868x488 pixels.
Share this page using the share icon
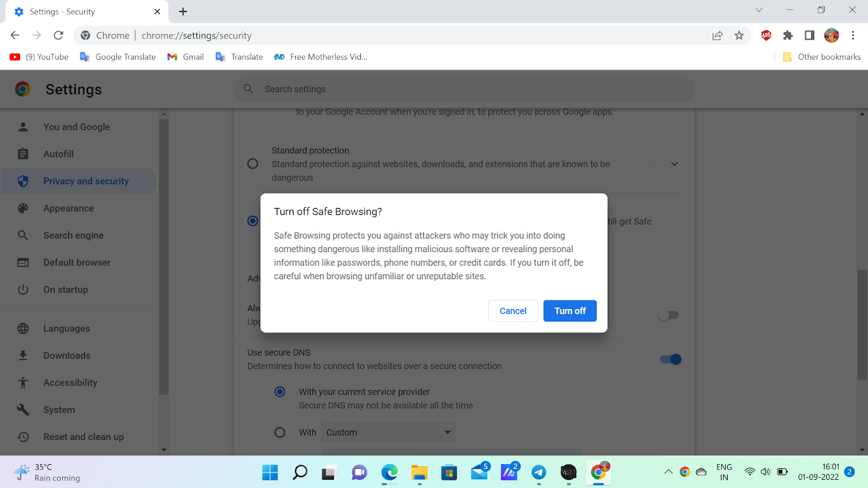(x=717, y=35)
